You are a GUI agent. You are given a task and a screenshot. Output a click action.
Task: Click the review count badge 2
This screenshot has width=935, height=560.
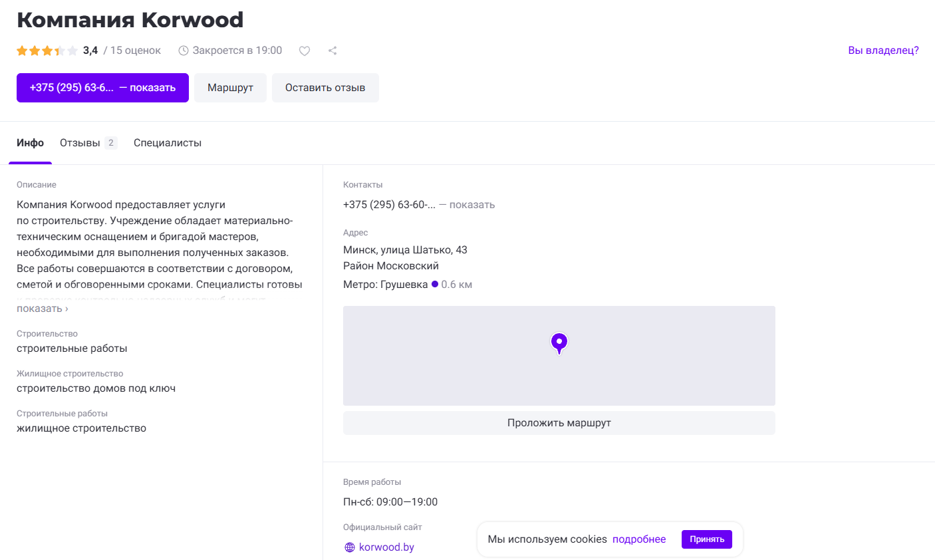pos(111,143)
